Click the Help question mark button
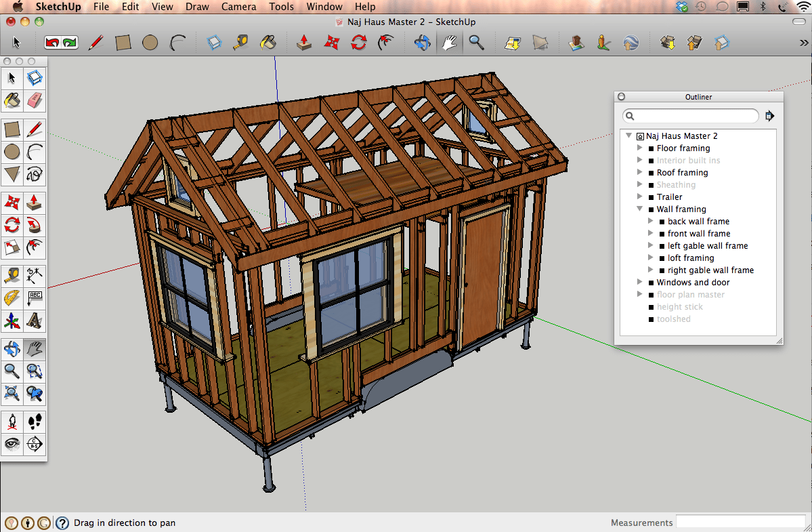The height and width of the screenshot is (532, 812). (x=62, y=523)
